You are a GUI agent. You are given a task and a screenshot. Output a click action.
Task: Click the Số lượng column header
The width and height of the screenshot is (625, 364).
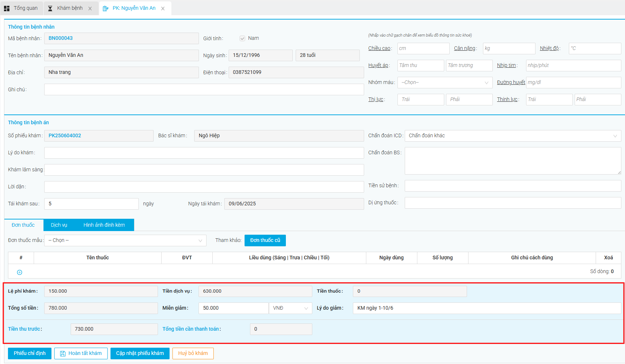(x=442, y=258)
